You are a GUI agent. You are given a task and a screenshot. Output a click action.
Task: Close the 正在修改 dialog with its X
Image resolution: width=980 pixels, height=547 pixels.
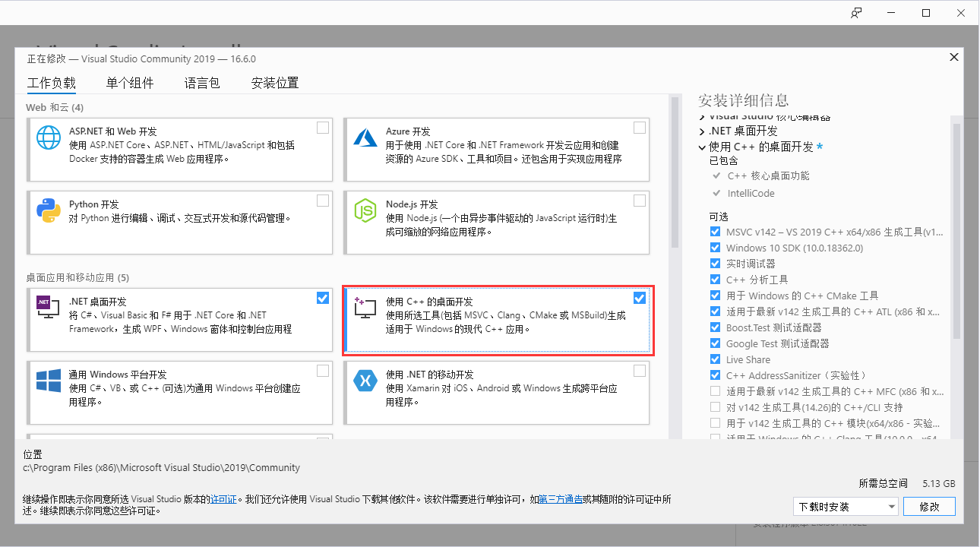[954, 57]
